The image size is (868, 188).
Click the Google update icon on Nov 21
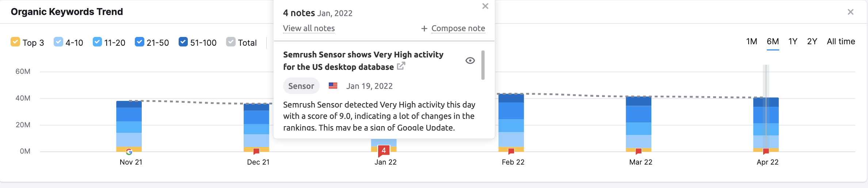point(129,151)
